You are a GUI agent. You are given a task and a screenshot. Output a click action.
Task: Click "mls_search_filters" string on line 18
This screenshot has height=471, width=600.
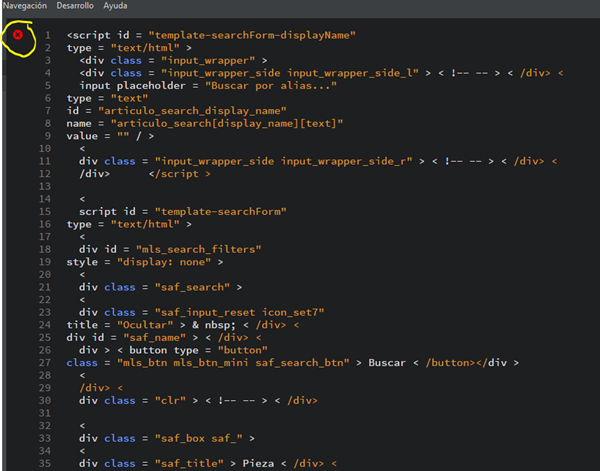tap(199, 249)
